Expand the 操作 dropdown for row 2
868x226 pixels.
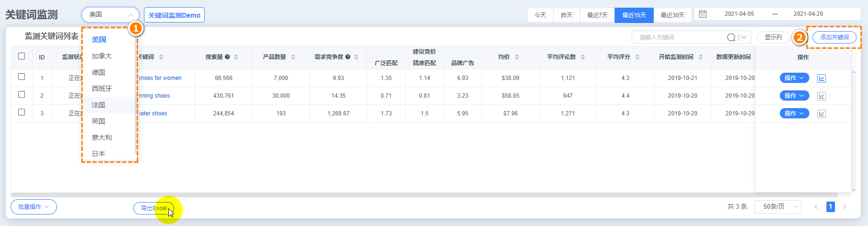[x=794, y=96]
